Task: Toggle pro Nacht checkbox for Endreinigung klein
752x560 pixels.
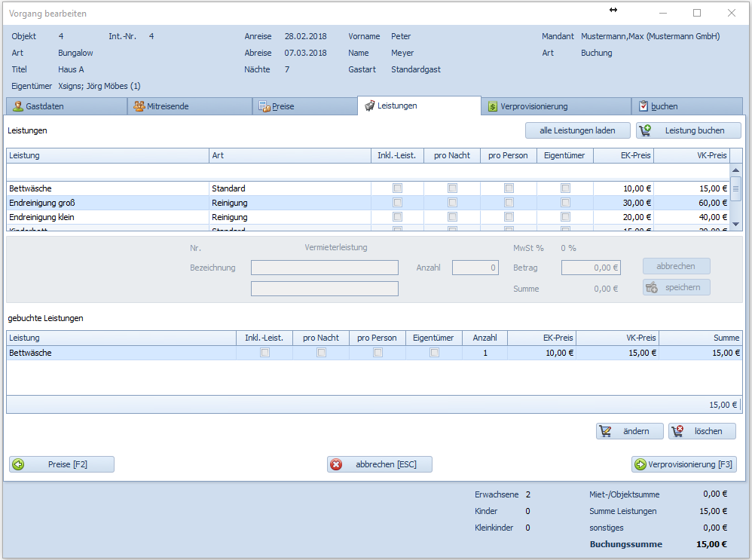Action: pyautogui.click(x=452, y=217)
